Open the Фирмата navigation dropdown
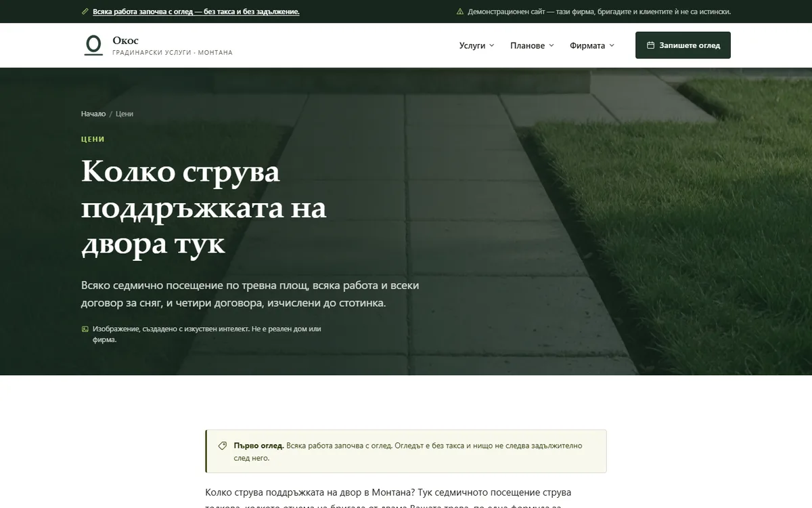This screenshot has height=508, width=812. (592, 45)
